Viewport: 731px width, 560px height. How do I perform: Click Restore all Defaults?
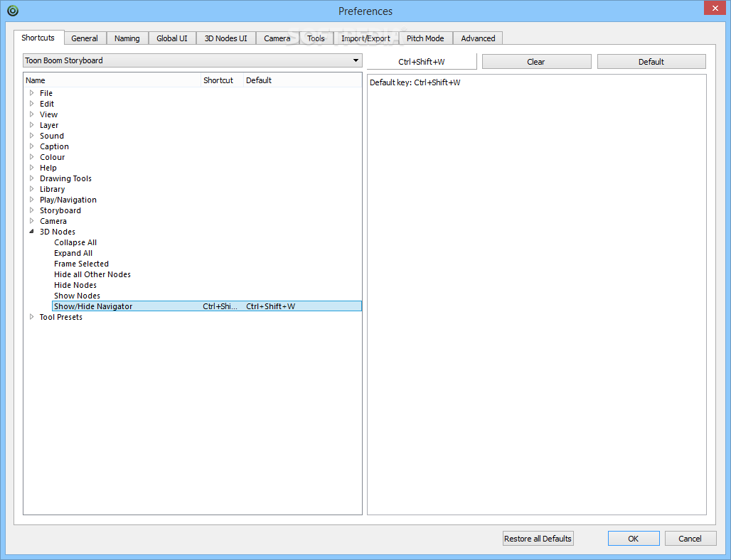point(538,539)
